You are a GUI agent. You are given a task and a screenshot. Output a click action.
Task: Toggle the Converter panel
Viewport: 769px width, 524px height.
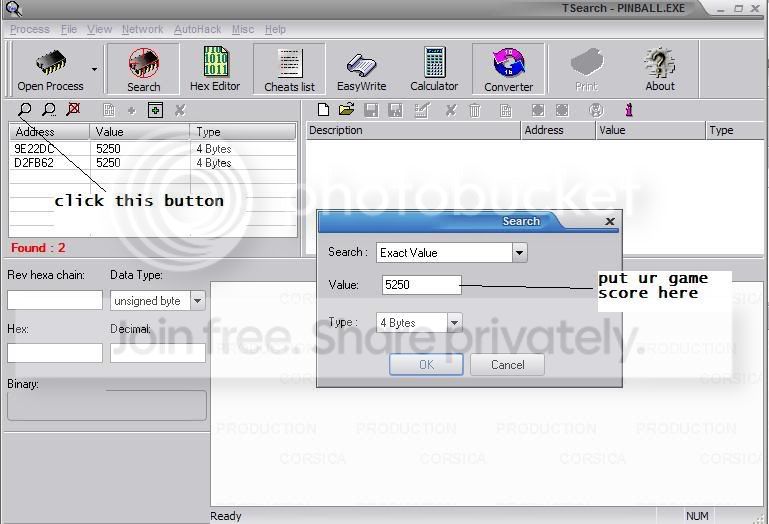[508, 69]
